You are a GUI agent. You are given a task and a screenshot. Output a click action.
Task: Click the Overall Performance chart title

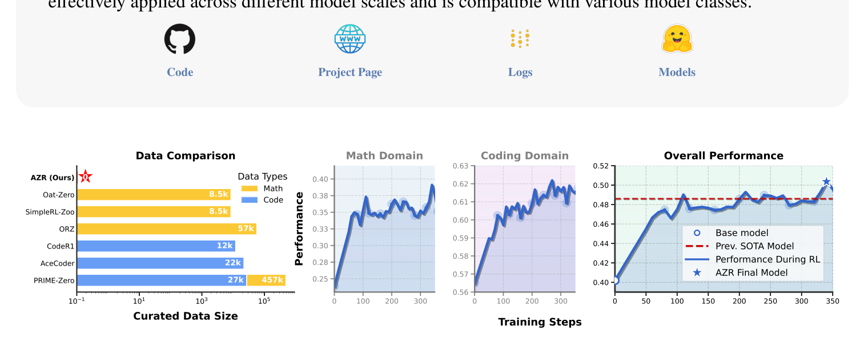(723, 156)
